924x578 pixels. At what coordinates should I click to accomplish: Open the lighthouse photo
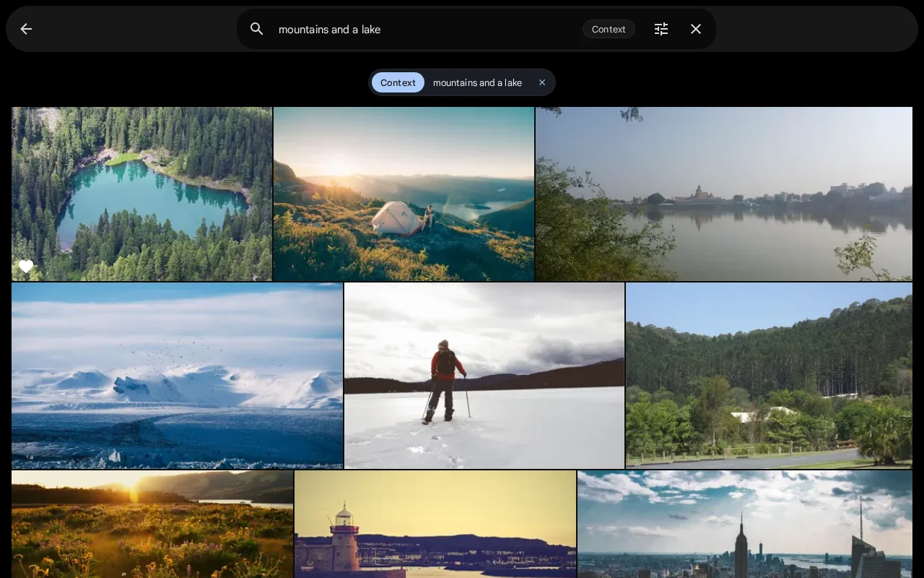point(435,524)
